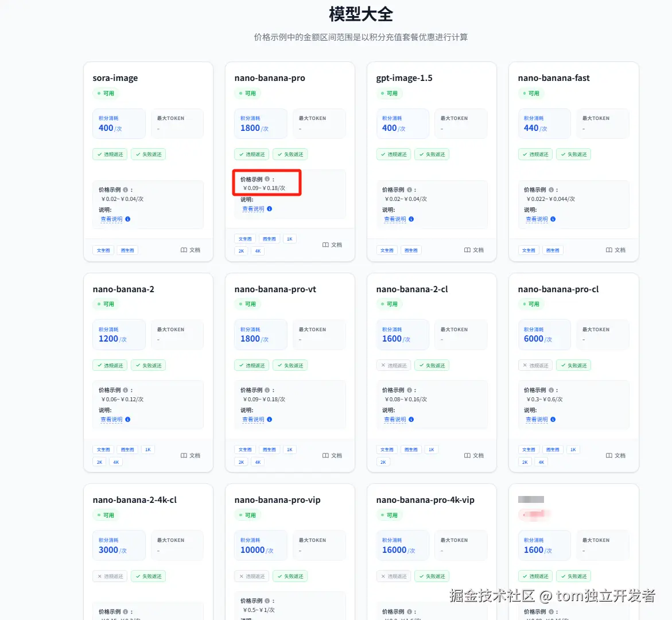This screenshot has height=620, width=672.
Task: Open 查看说明 link on nano-banana-pro card
Action: pos(253,209)
